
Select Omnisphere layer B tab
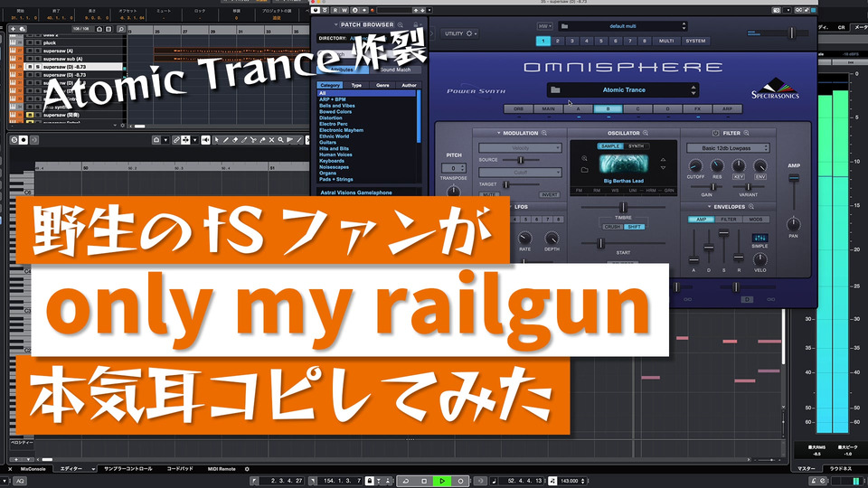[x=608, y=109]
